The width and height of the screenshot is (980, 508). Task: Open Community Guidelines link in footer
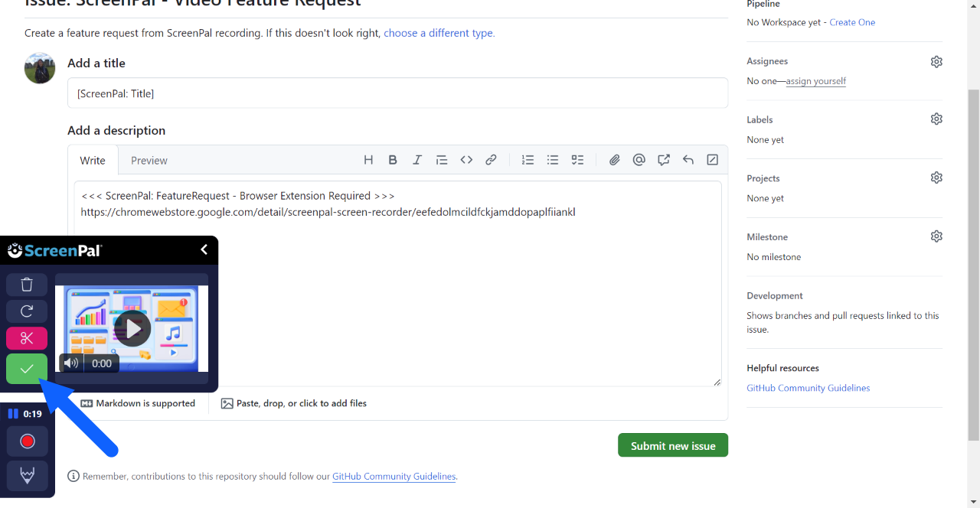pos(394,476)
